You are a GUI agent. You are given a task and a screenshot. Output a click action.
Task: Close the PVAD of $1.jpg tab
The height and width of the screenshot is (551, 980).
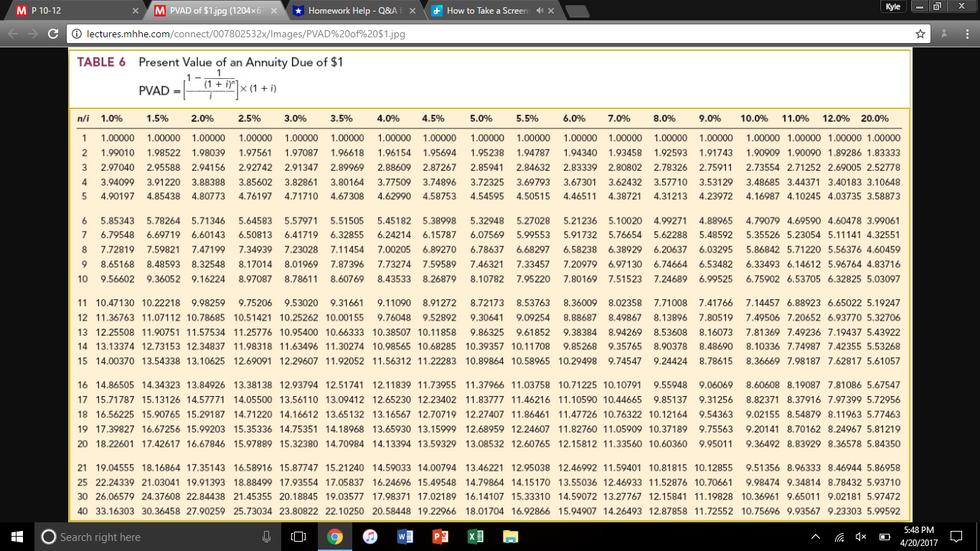click(x=274, y=11)
